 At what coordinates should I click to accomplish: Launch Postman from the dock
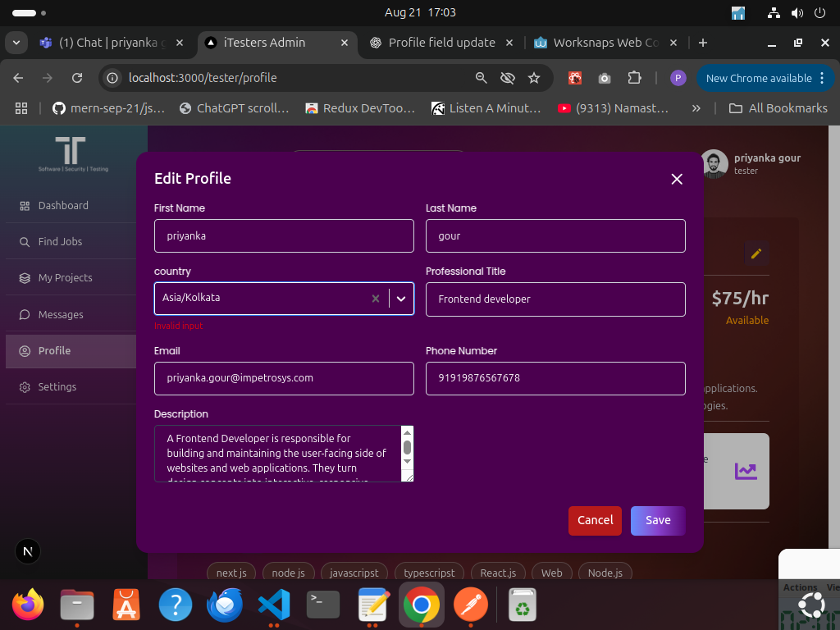pyautogui.click(x=471, y=606)
